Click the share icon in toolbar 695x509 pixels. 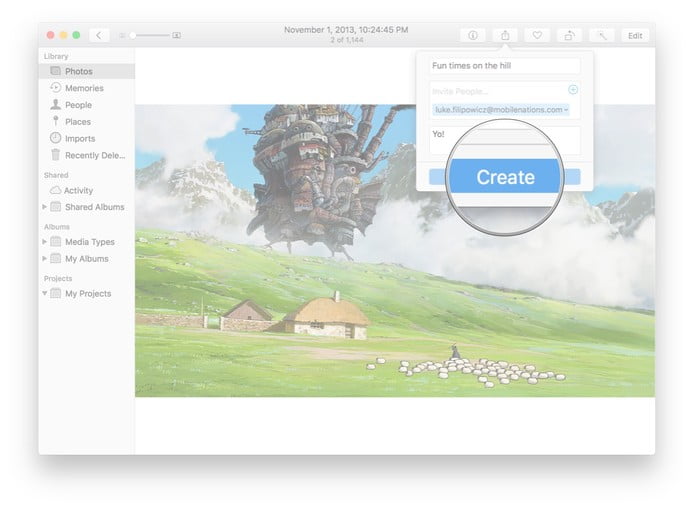[x=505, y=35]
